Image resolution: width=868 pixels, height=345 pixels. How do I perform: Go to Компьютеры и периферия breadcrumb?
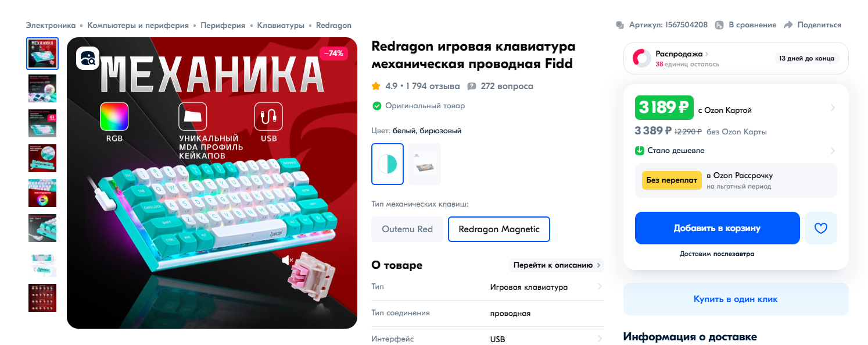(x=138, y=26)
